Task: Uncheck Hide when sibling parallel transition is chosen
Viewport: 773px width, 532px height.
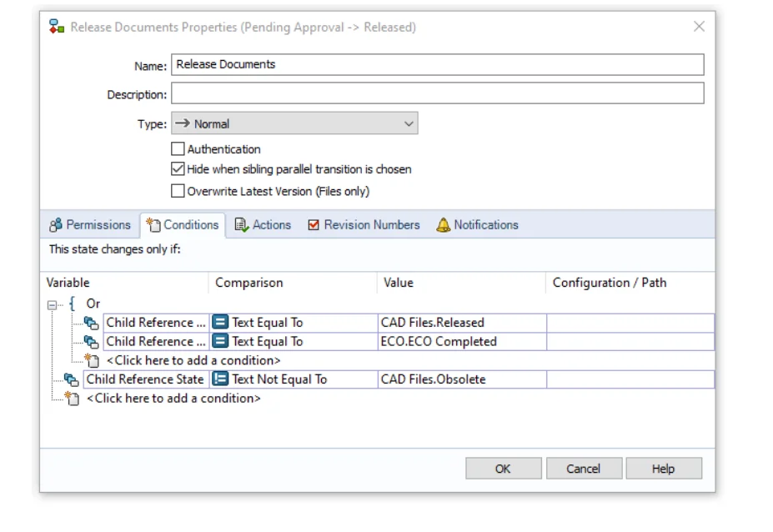Action: [178, 169]
